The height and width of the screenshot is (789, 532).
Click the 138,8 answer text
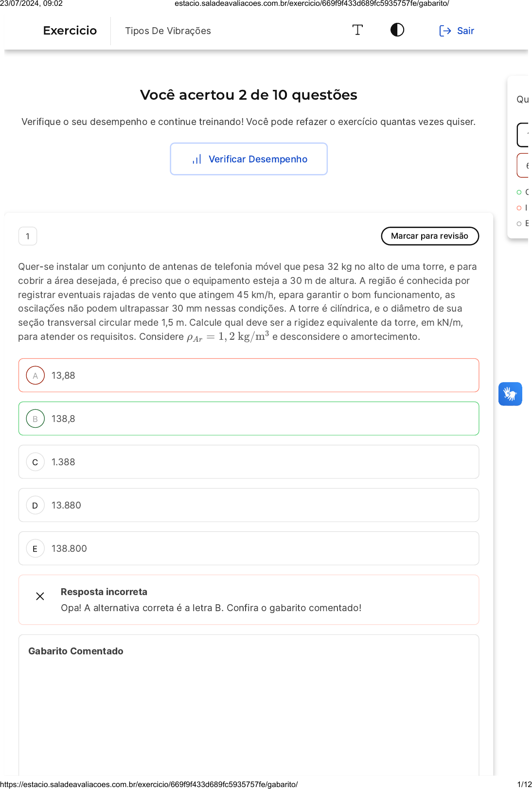[x=63, y=419]
